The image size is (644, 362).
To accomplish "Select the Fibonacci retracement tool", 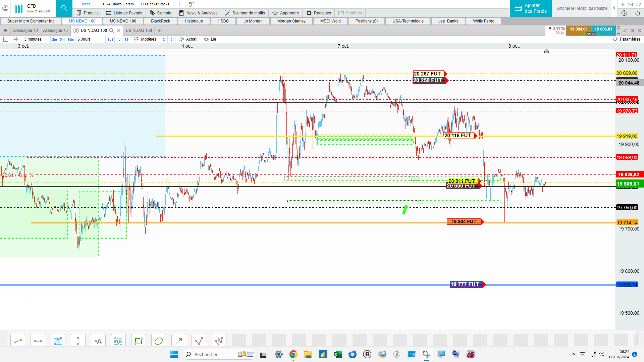I will pyautogui.click(x=118, y=341).
